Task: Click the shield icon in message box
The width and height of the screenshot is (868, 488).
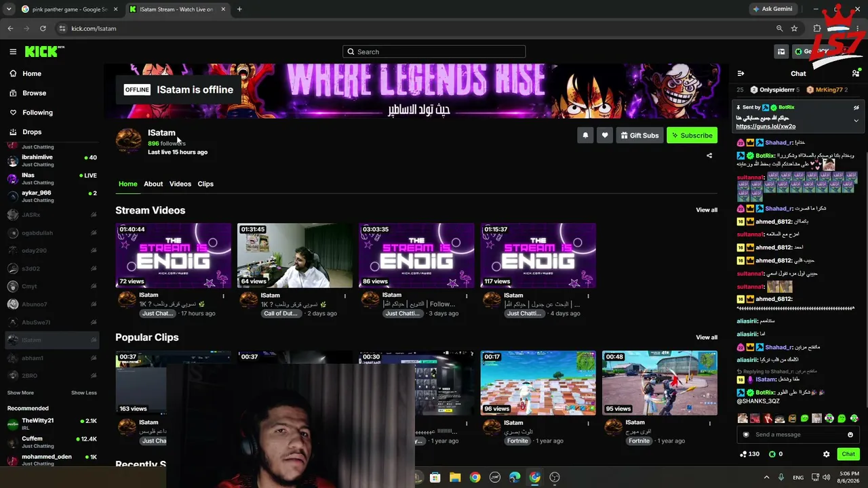Action: coord(746,434)
